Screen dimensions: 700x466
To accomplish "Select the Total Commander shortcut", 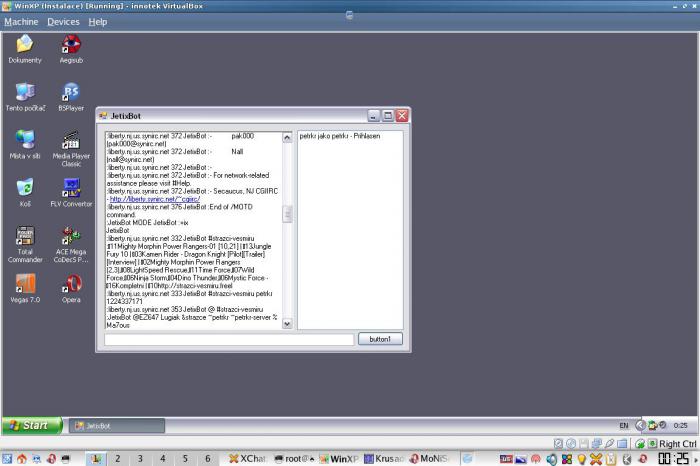I will click(x=25, y=244).
